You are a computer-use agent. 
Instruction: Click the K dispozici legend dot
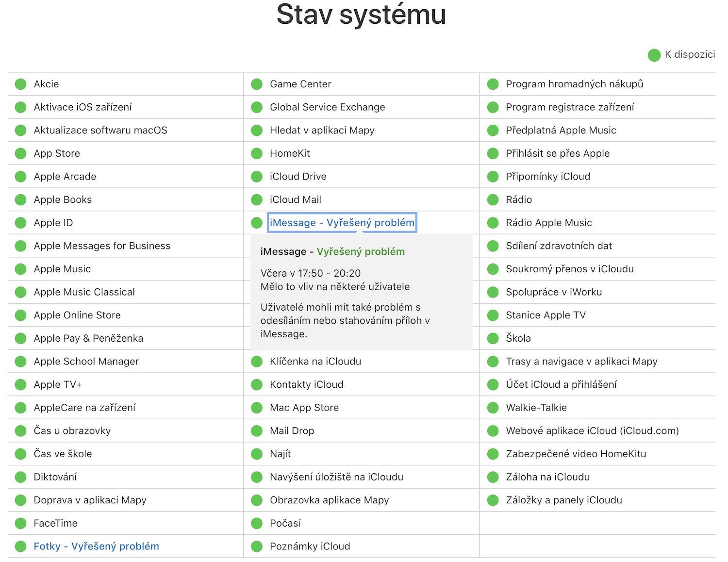[654, 55]
